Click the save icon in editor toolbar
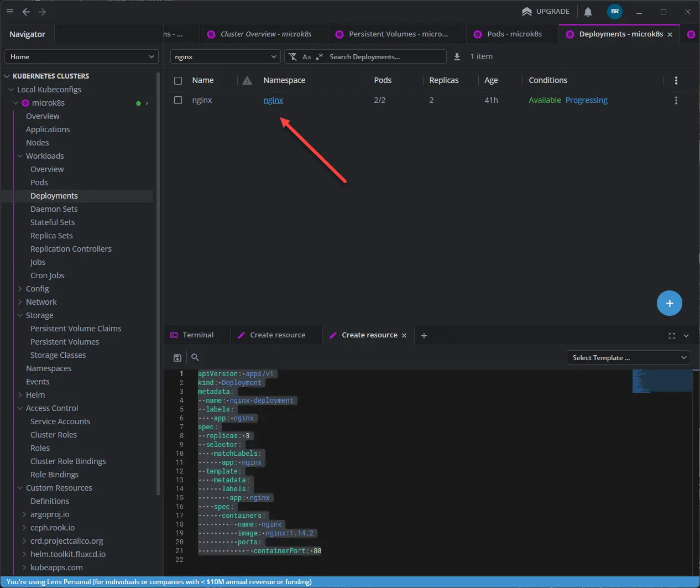This screenshot has height=588, width=700. pyautogui.click(x=177, y=358)
